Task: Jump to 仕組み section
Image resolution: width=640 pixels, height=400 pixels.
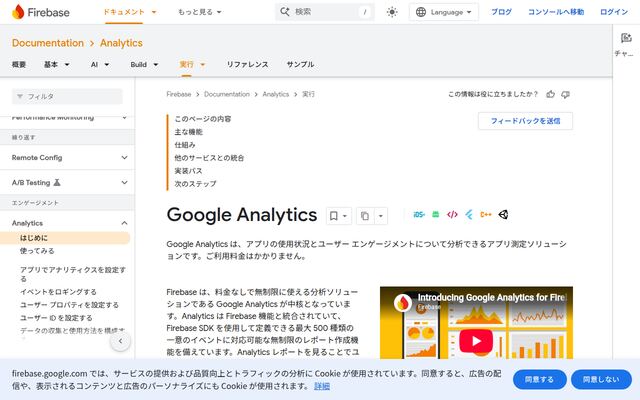Action: click(x=185, y=145)
